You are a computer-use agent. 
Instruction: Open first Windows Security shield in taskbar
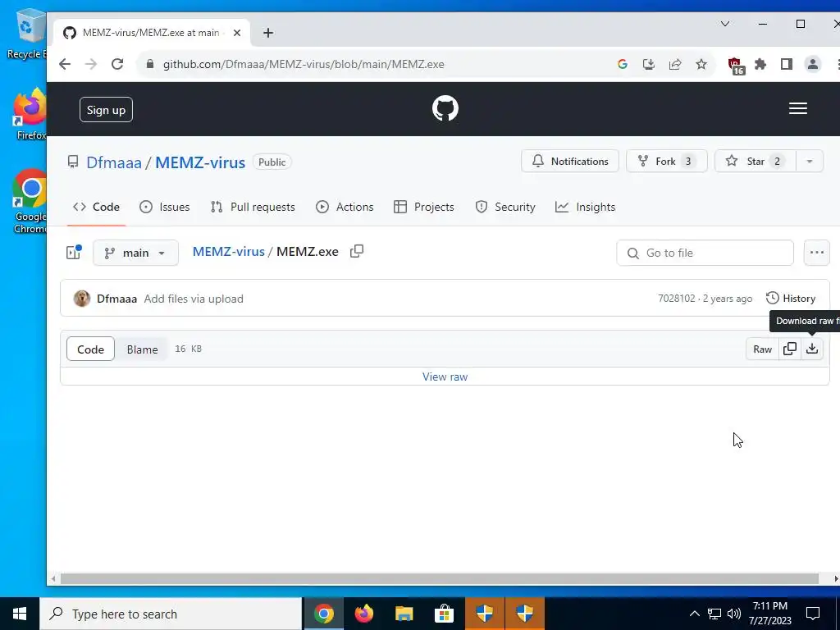[484, 614]
